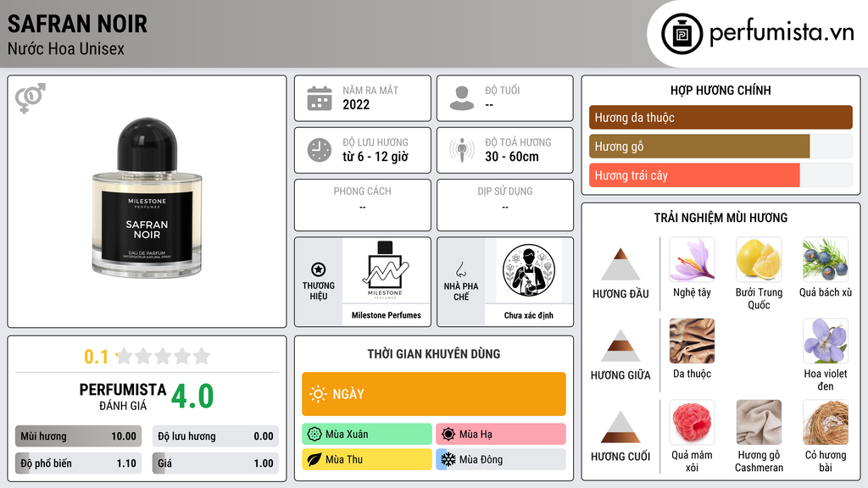The width and height of the screenshot is (868, 488).
Task: Click the Giá 1.00 score bar
Action: coord(215,463)
